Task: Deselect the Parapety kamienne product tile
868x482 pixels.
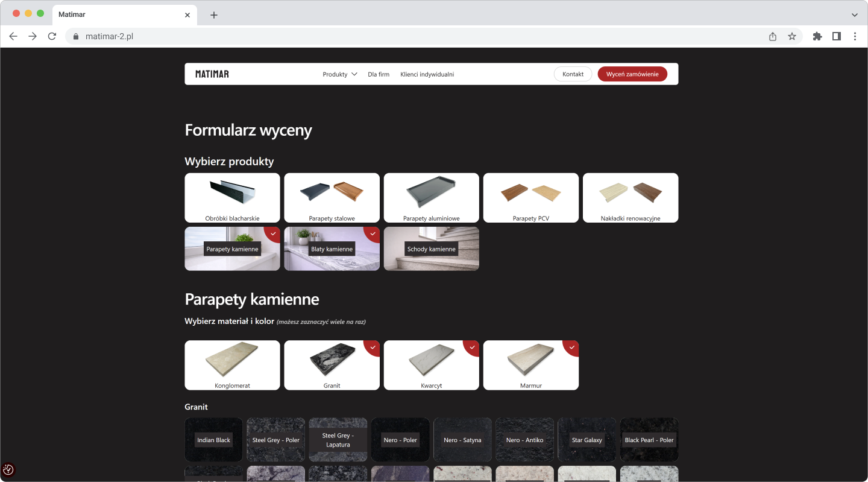Action: 232,249
